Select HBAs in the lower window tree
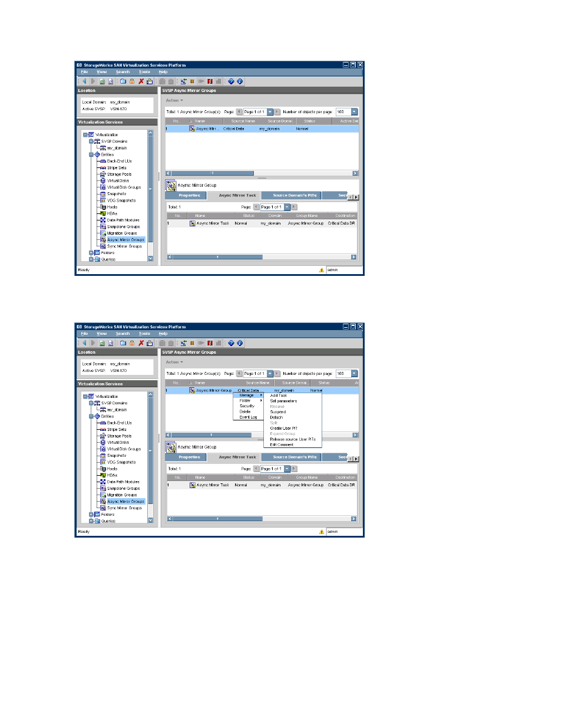 (112, 475)
